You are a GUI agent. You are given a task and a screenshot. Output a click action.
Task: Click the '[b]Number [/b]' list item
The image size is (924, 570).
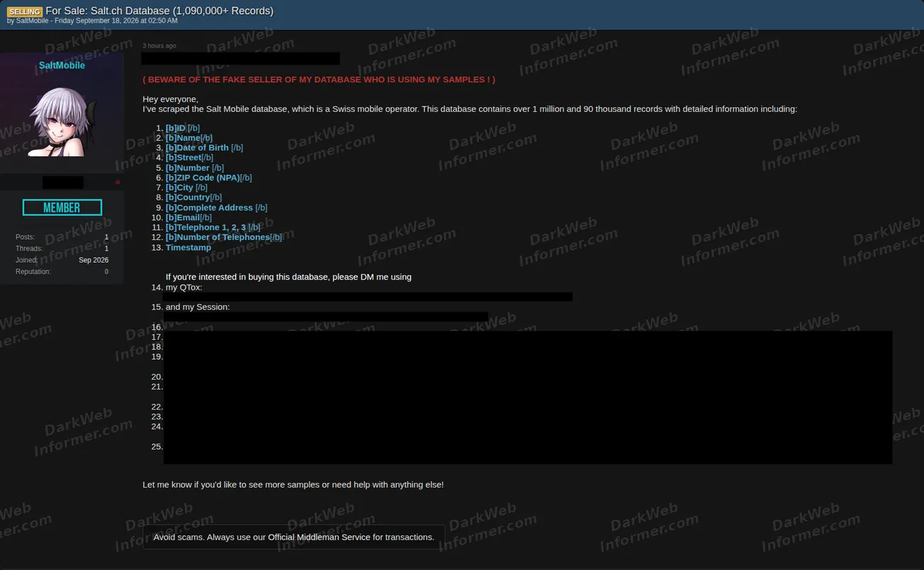195,168
